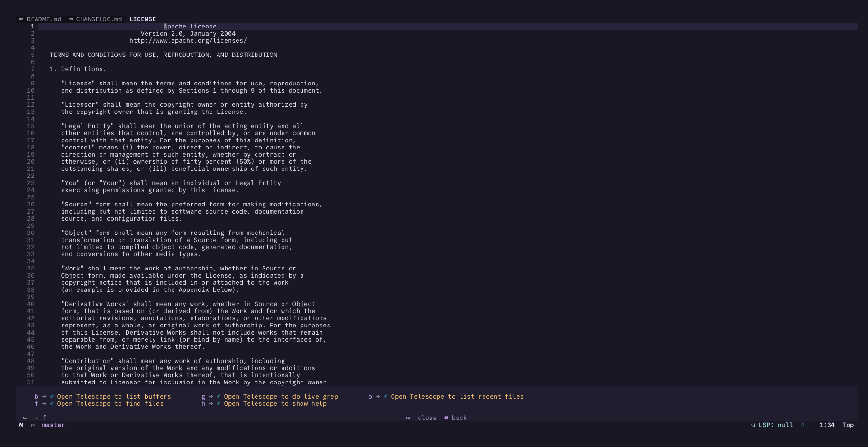Choose 'Open Telescope to find files' entry

pos(110,404)
